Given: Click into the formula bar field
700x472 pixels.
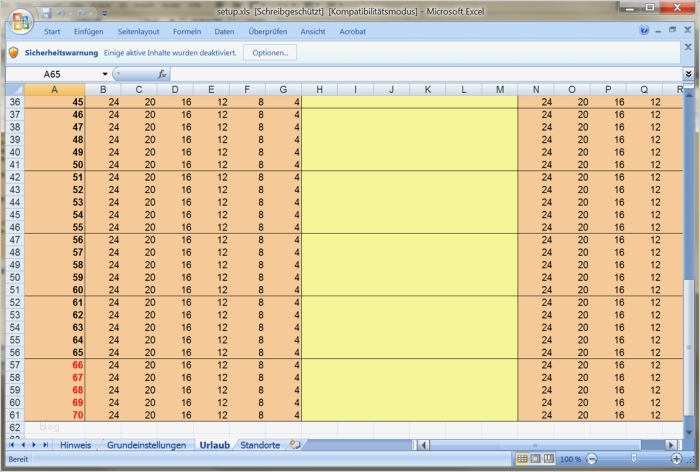Looking at the screenshot, I should [426, 74].
